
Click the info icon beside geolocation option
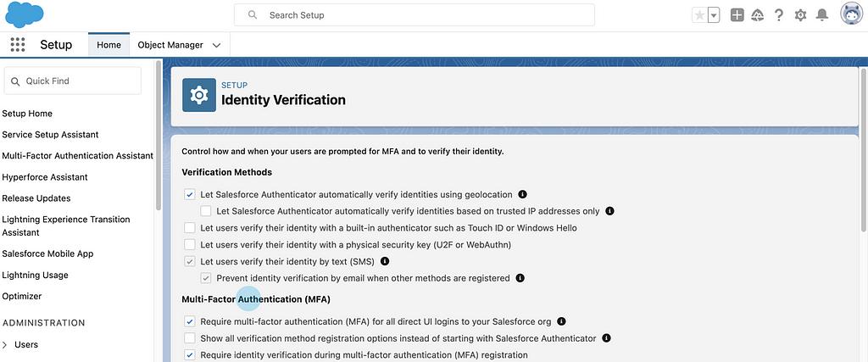pos(522,194)
